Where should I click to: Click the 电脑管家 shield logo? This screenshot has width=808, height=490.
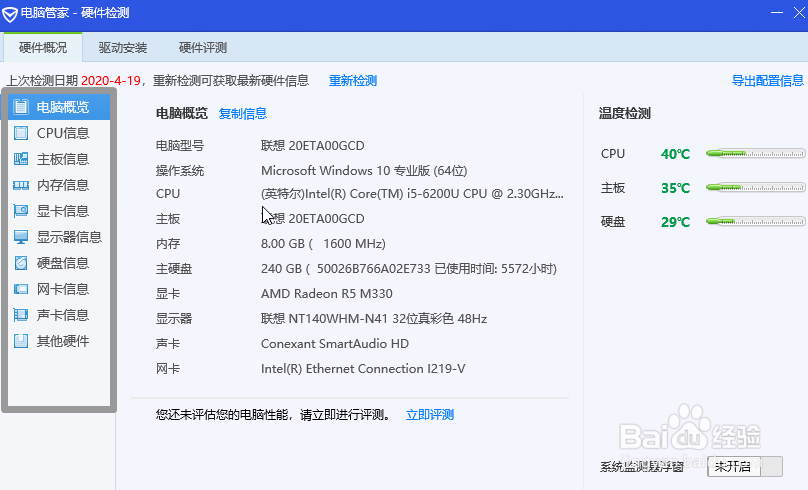[x=9, y=13]
